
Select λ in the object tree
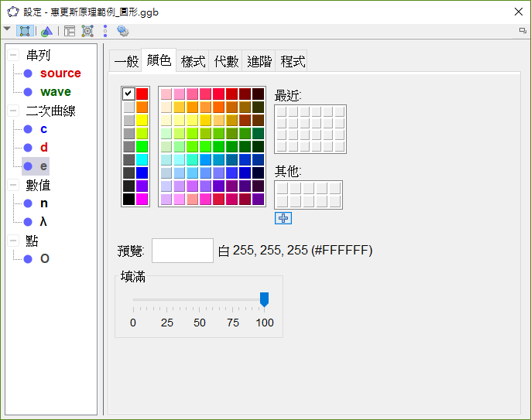click(43, 222)
